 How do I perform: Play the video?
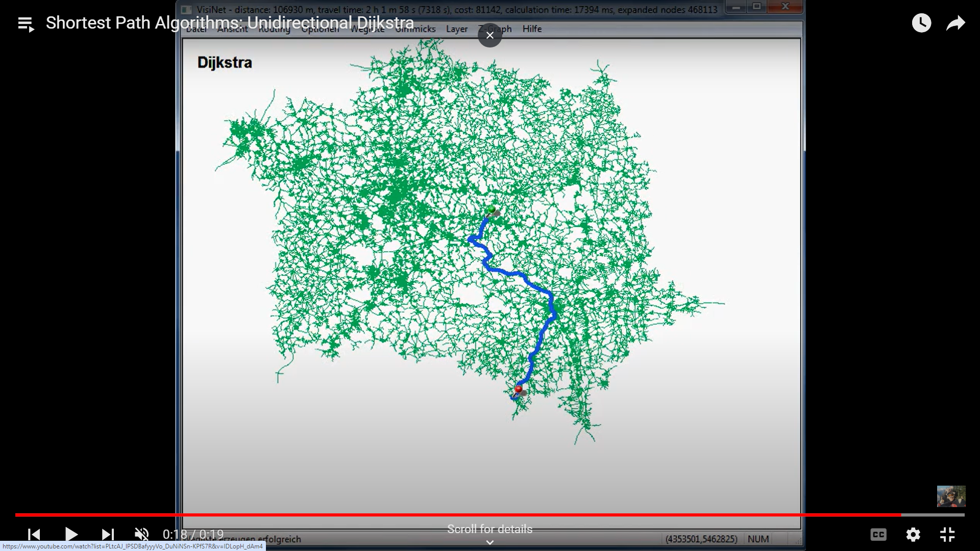click(x=71, y=534)
